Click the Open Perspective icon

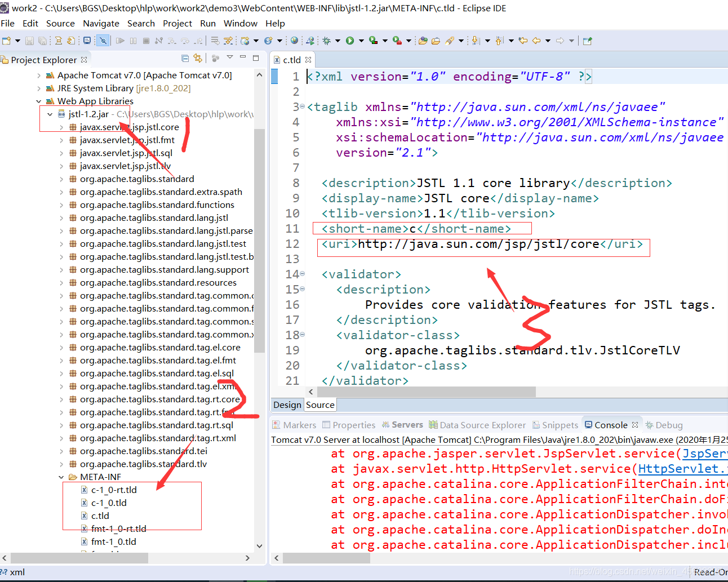(x=587, y=41)
